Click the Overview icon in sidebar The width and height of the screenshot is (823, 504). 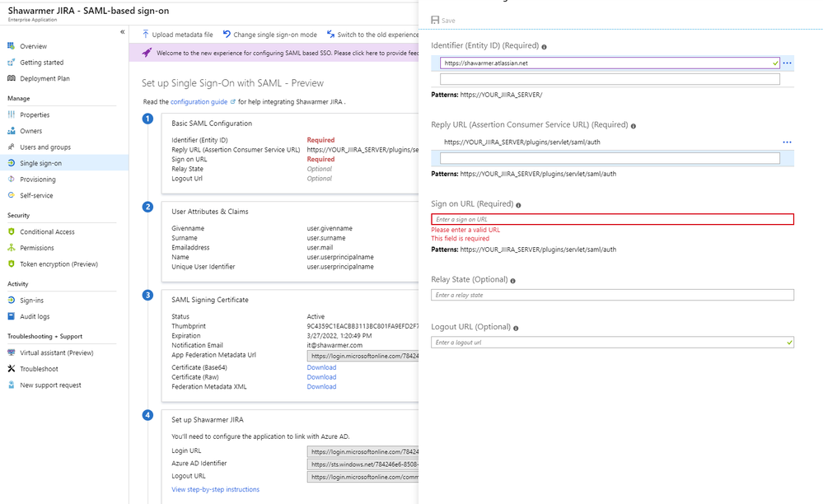click(11, 46)
